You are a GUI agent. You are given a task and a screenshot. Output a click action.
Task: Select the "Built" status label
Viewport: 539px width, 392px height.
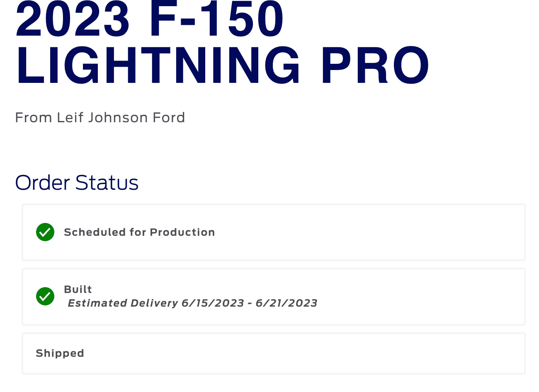[x=78, y=289]
